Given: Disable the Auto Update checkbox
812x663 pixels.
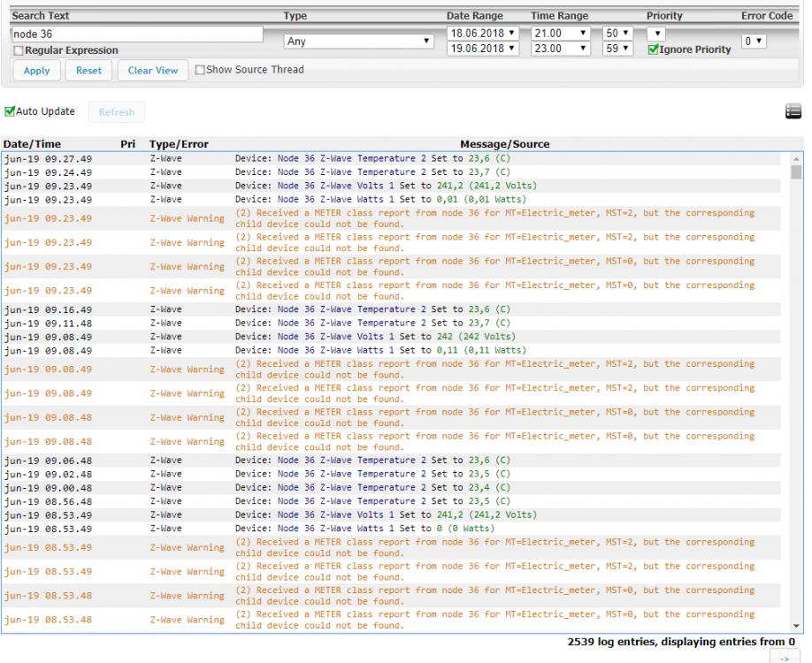Looking at the screenshot, I should click(11, 111).
